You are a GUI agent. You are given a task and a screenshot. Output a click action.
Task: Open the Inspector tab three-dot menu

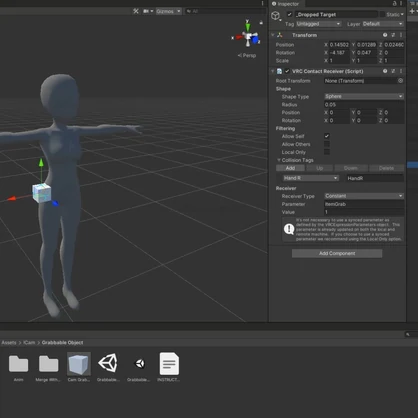(401, 4)
